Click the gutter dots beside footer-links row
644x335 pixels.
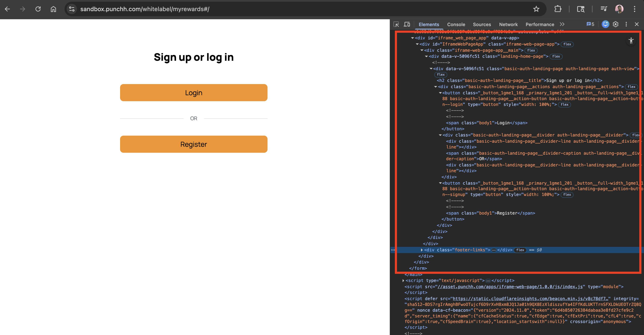[x=393, y=250]
